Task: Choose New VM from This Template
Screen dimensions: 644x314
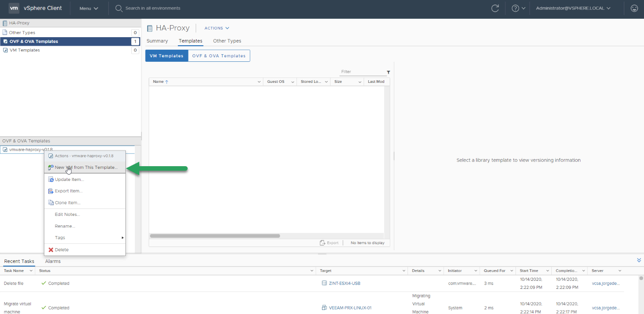Action: pos(85,168)
